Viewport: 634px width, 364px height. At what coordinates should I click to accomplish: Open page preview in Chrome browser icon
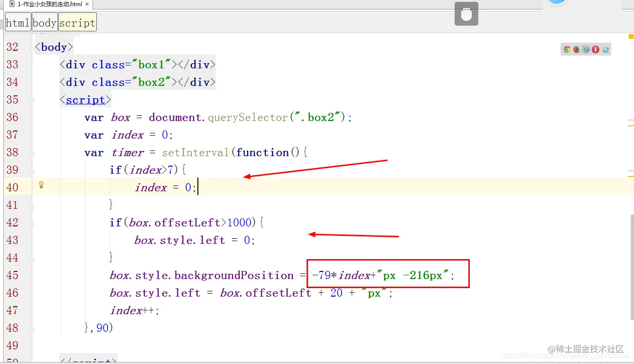(x=567, y=49)
